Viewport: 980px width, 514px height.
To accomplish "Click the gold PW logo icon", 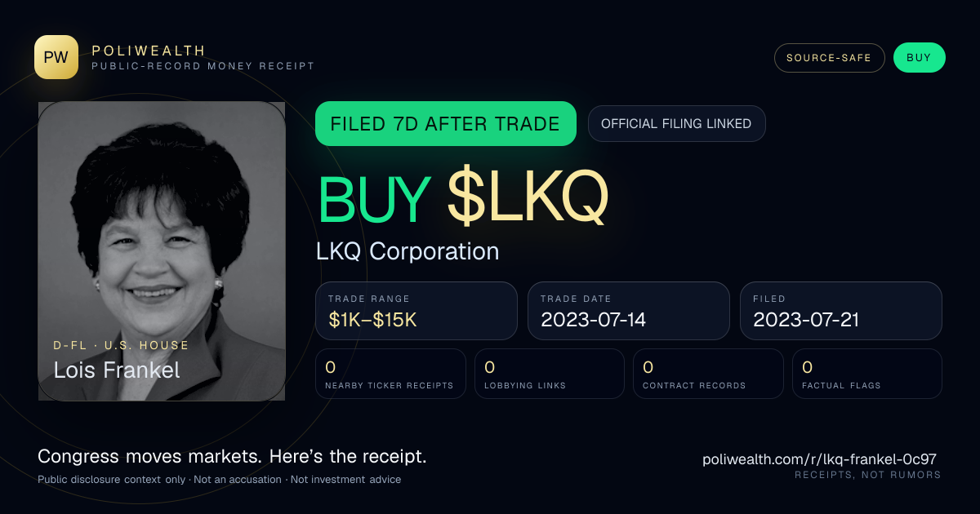I will (56, 57).
